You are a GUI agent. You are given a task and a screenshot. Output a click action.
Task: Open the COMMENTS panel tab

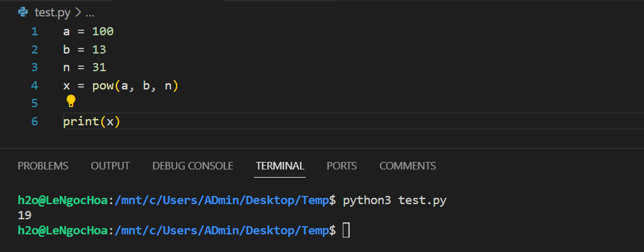pos(408,166)
